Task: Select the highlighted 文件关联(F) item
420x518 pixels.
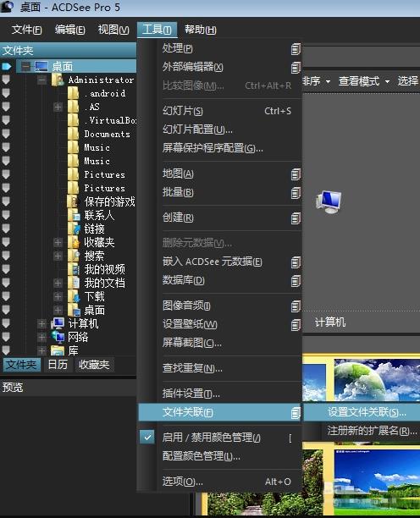Action: coord(220,412)
